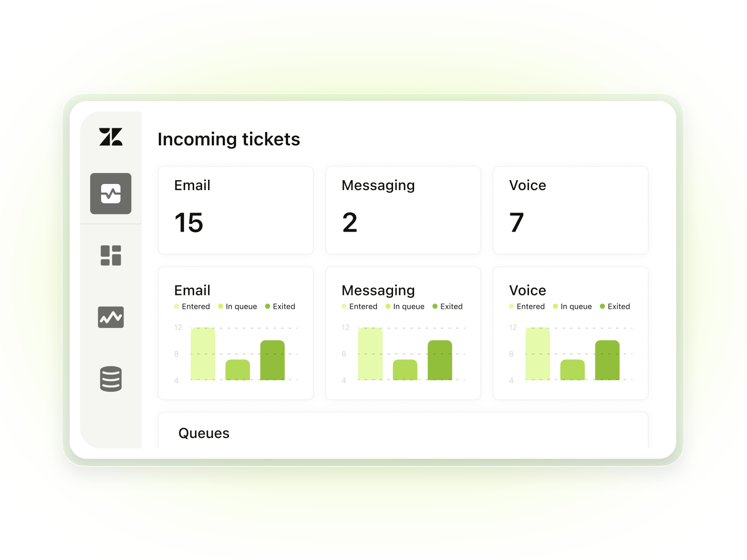Screen dimensions: 747x560
Task: Toggle Entered legend in Email chart
Action: (192, 306)
